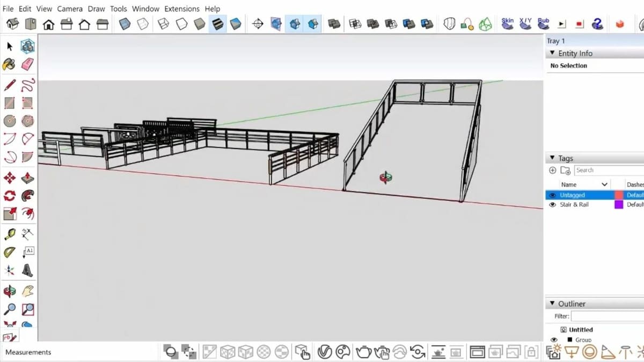
Task: Pick the Circle tool
Action: (x=9, y=121)
